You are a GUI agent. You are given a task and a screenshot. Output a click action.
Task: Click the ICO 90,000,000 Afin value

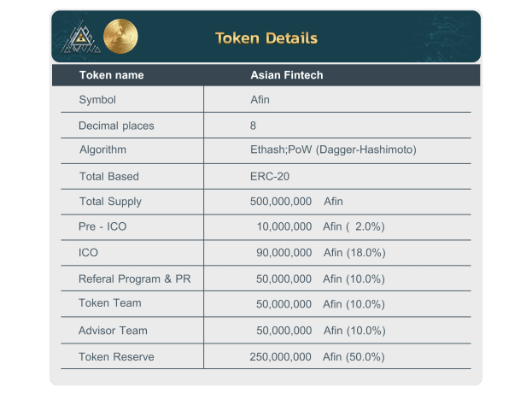coord(321,253)
